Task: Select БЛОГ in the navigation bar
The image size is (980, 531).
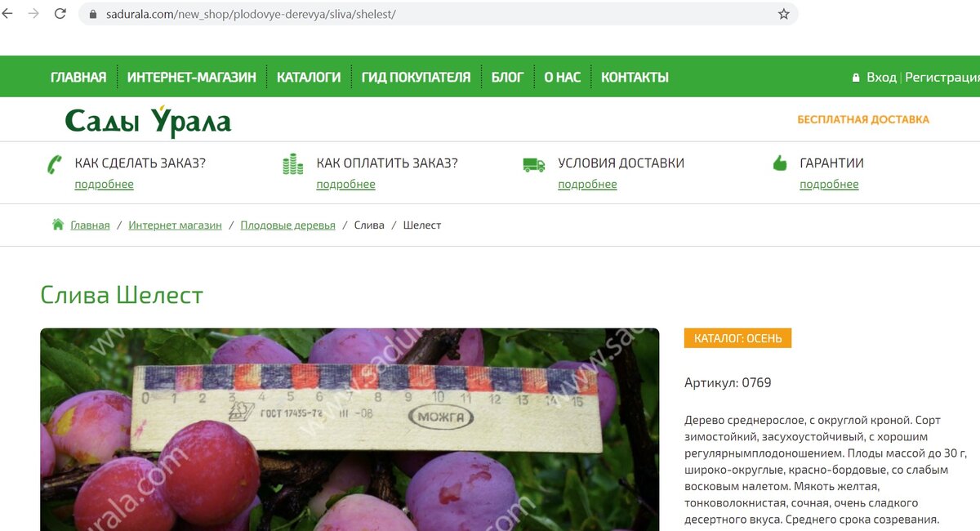Action: coord(507,78)
